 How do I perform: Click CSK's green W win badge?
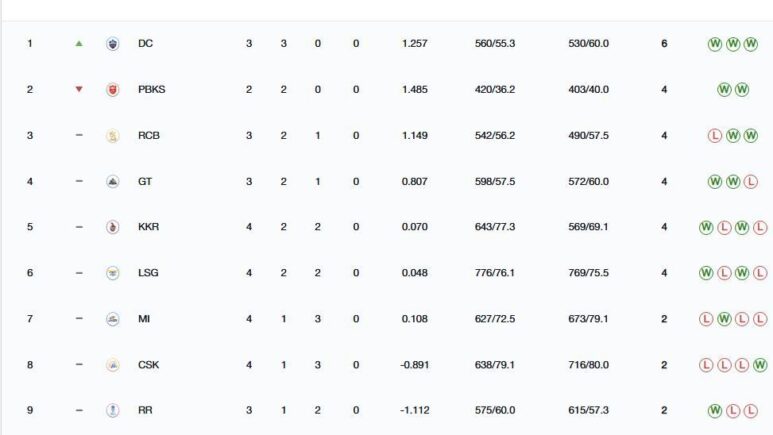pos(760,366)
